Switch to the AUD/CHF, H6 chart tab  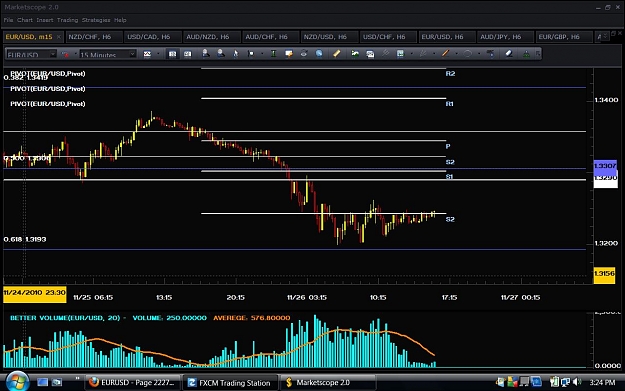pyautogui.click(x=270, y=37)
